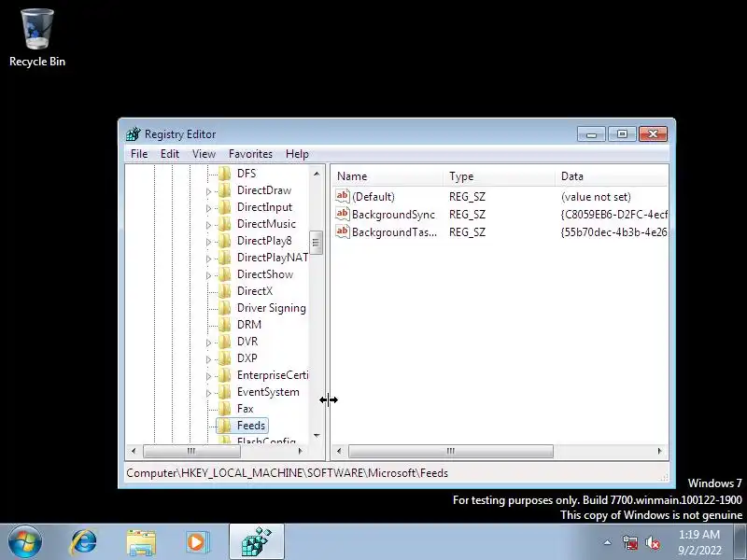Click the DirectMusic folder icon
The height and width of the screenshot is (560, 747).
[224, 224]
